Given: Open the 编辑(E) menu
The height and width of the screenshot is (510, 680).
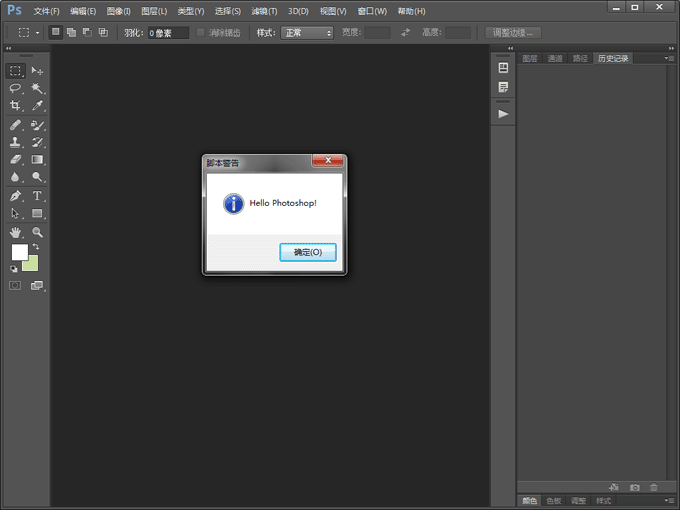Looking at the screenshot, I should (83, 11).
